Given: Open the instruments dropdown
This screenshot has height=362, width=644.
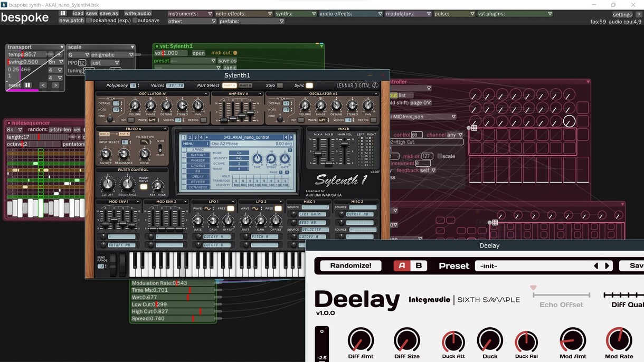Looking at the screenshot, I should click(191, 14).
